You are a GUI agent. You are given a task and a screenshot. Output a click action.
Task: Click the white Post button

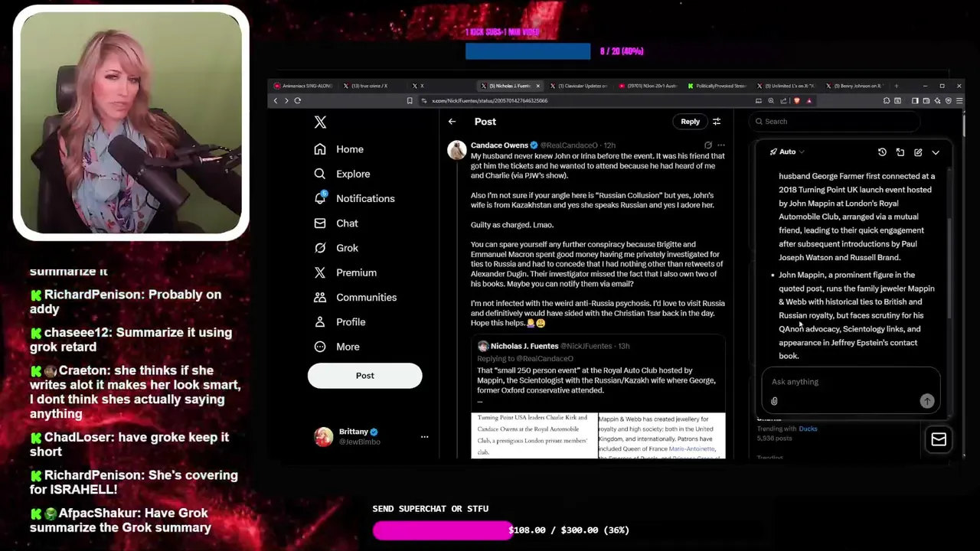364,376
